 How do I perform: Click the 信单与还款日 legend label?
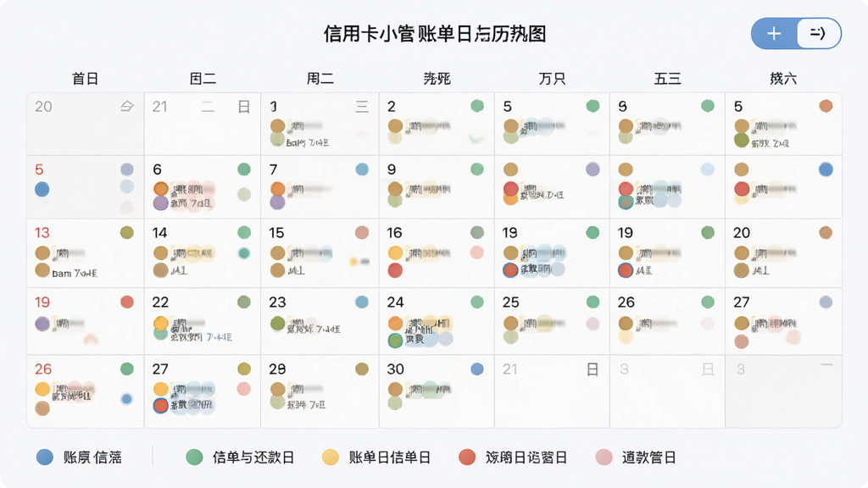pos(253,457)
